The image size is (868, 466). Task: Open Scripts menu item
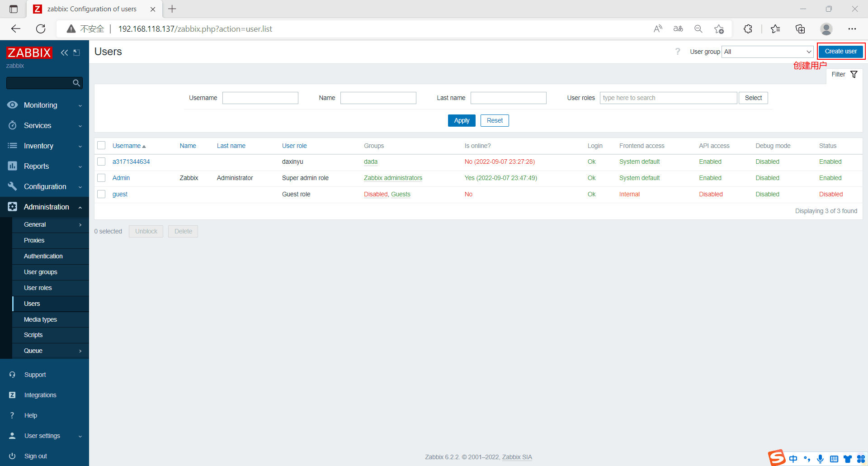(51, 335)
